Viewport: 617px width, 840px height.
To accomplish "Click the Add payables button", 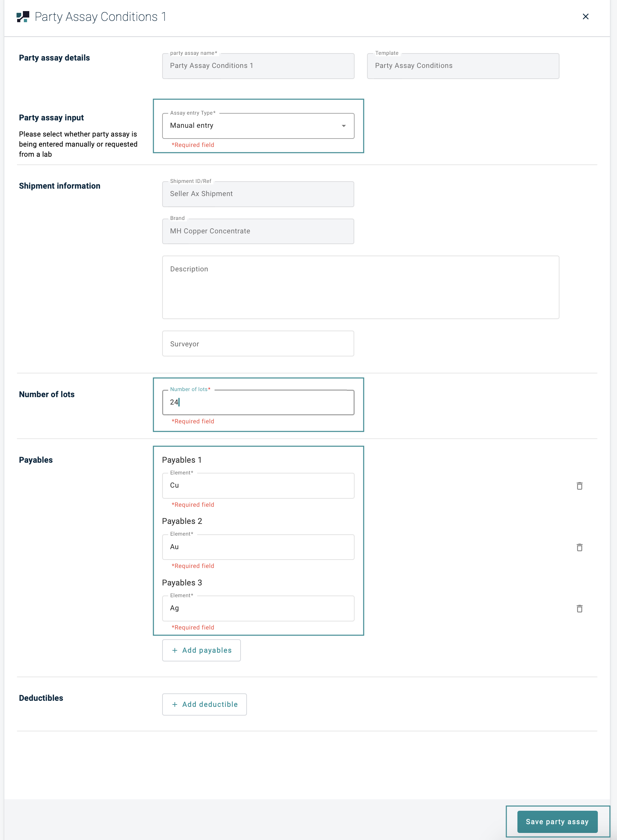I will tap(201, 650).
